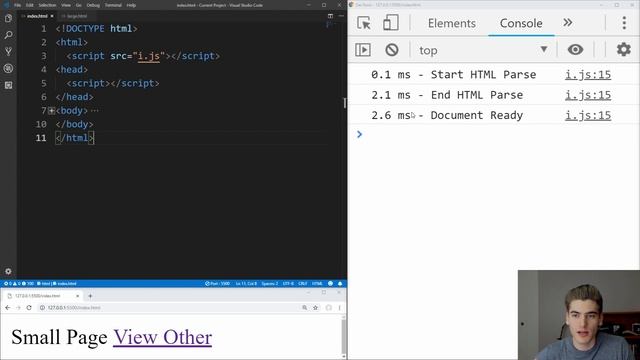Open the Chrome three-dot menu

340,308
